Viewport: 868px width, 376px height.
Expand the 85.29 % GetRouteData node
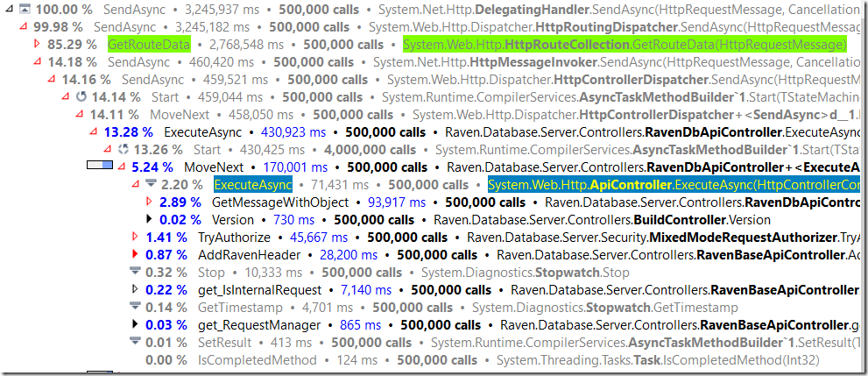(x=37, y=45)
